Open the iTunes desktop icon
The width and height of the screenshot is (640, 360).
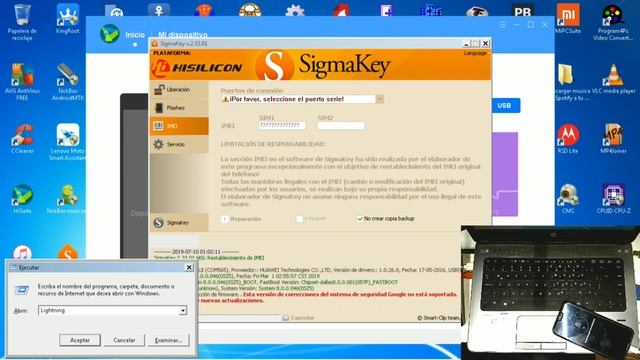tap(22, 253)
